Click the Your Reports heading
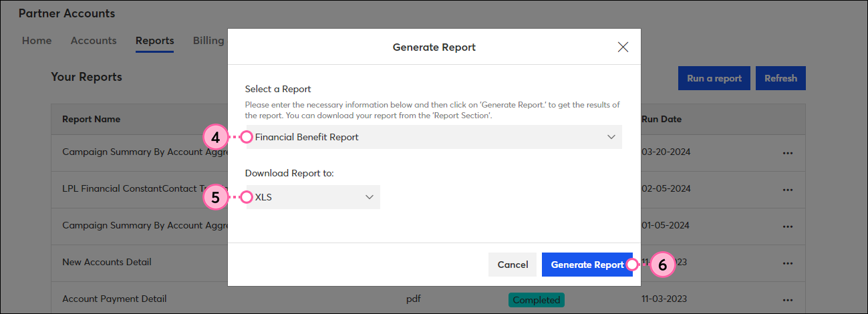 click(87, 77)
